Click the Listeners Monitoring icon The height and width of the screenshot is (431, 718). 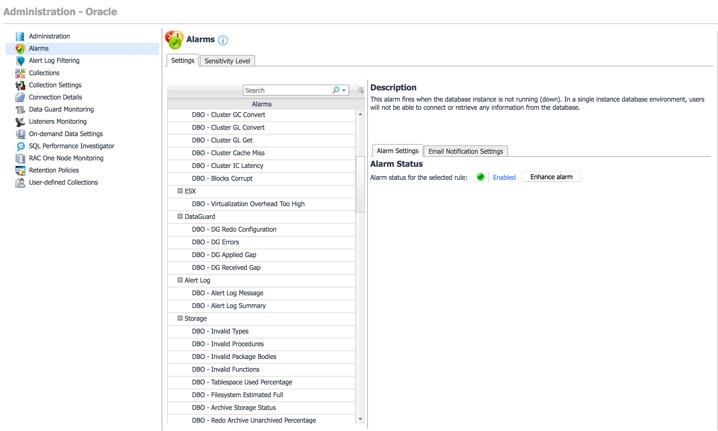[x=20, y=121]
